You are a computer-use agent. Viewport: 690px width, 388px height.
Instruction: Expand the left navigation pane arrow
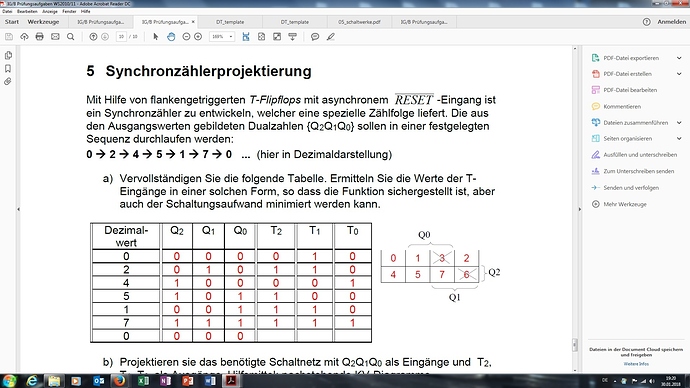tap(18, 209)
